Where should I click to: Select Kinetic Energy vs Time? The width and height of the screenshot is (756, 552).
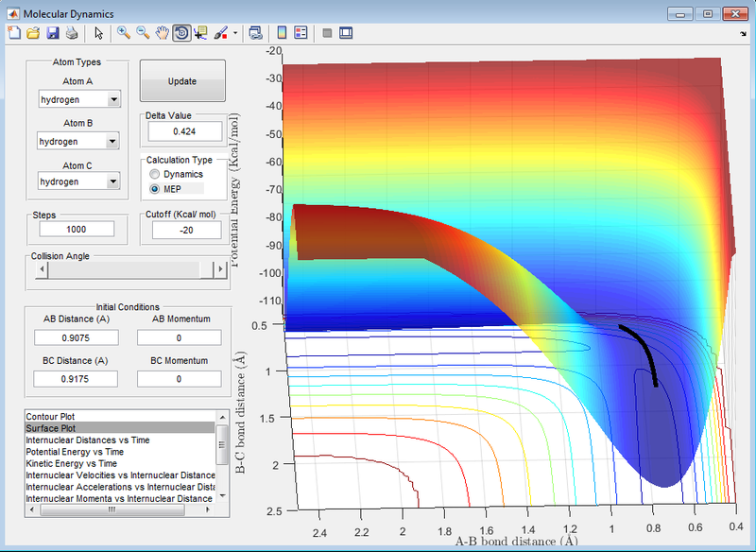[x=120, y=463]
